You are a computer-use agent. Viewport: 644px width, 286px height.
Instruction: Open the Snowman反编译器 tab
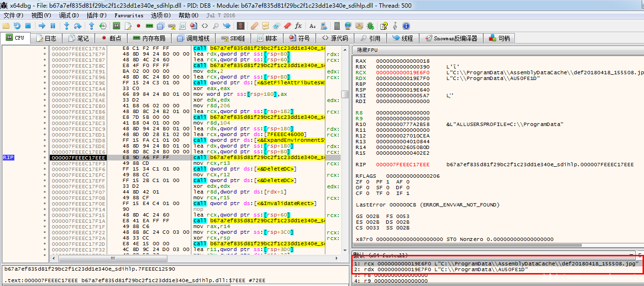451,38
